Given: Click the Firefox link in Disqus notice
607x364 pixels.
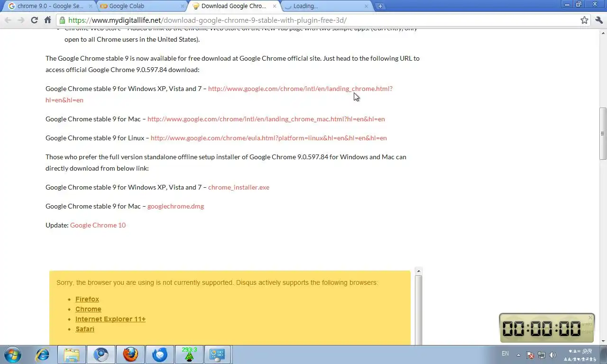Looking at the screenshot, I should pyautogui.click(x=87, y=299).
